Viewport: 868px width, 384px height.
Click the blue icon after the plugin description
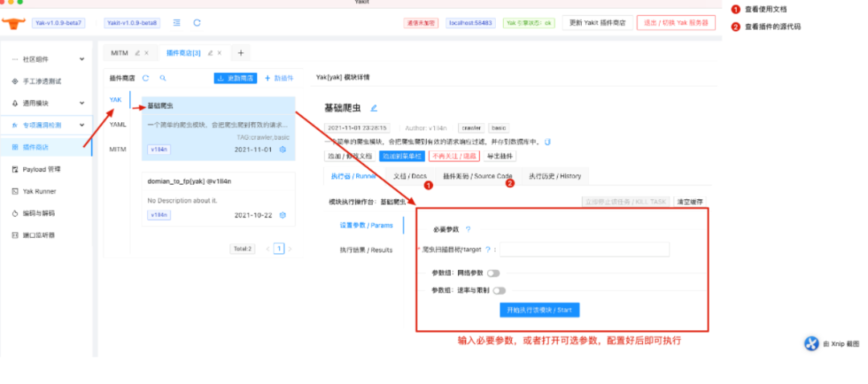click(x=547, y=142)
